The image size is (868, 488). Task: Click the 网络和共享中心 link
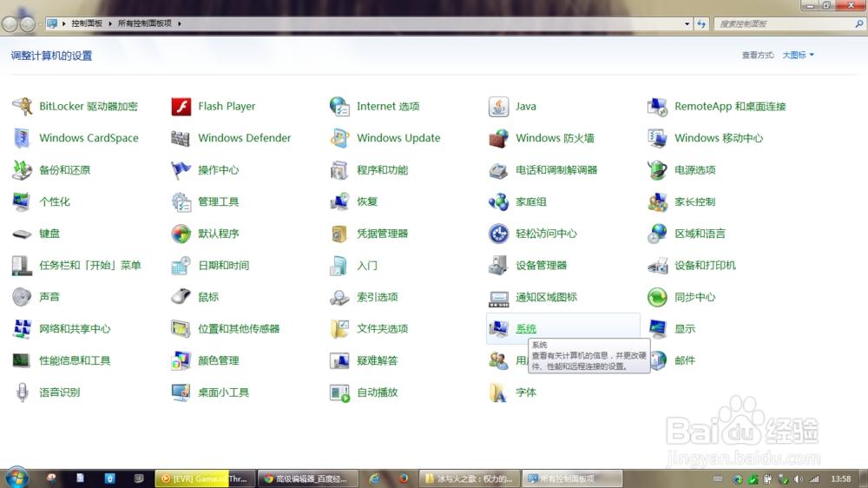coord(75,329)
